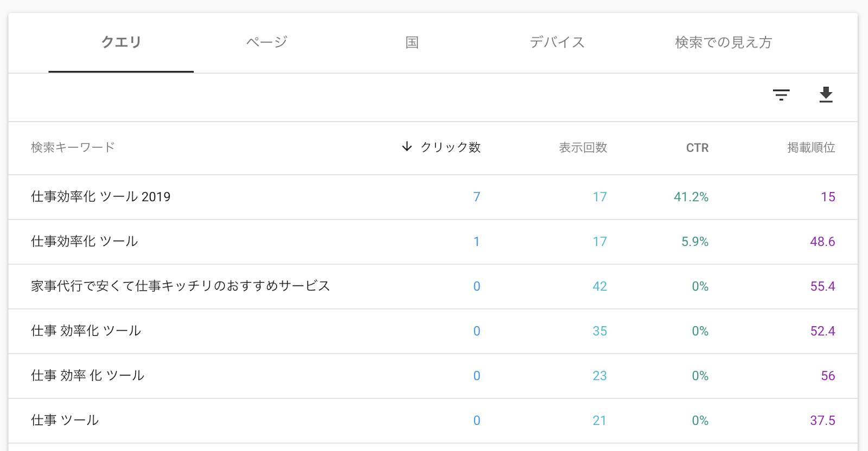Open the filter rows icon

coord(781,95)
